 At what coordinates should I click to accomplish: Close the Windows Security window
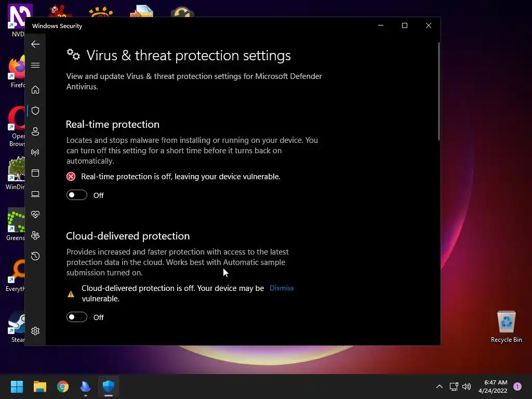[429, 25]
